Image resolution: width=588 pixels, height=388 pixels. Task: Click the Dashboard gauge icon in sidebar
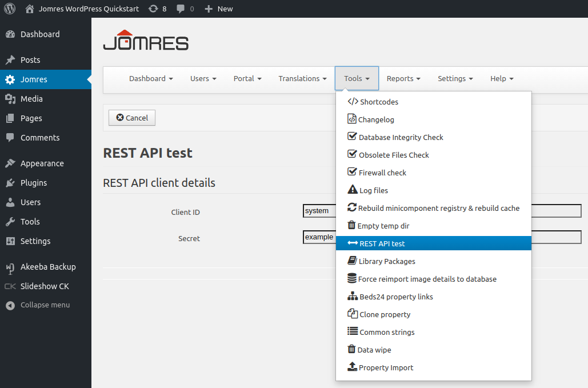pos(10,34)
